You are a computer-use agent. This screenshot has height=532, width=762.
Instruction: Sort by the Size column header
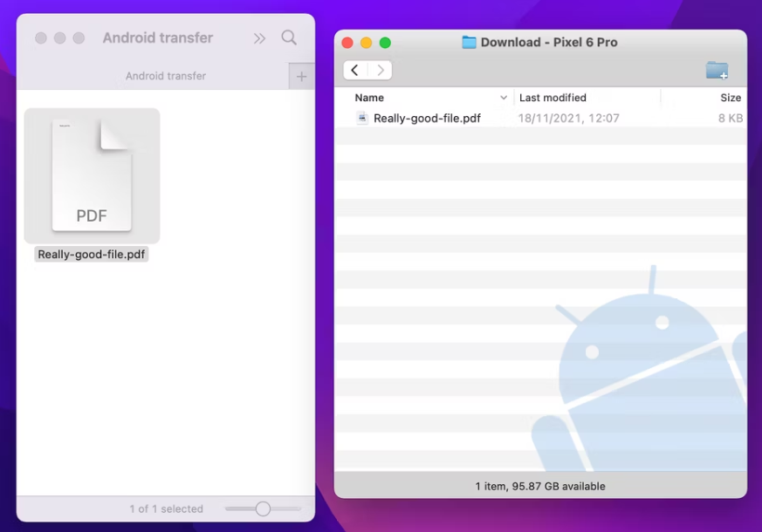pyautogui.click(x=731, y=98)
